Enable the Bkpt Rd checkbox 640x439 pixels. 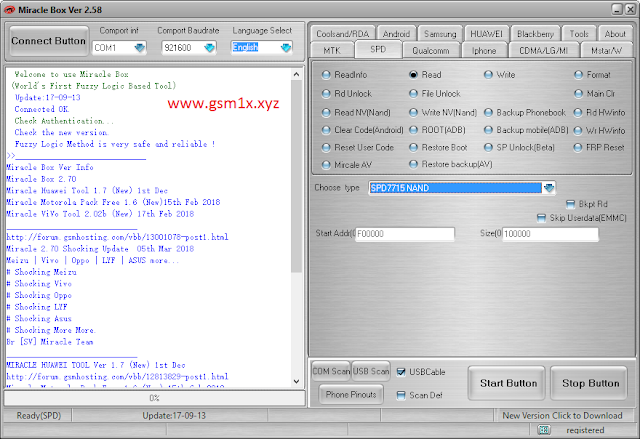pos(571,204)
